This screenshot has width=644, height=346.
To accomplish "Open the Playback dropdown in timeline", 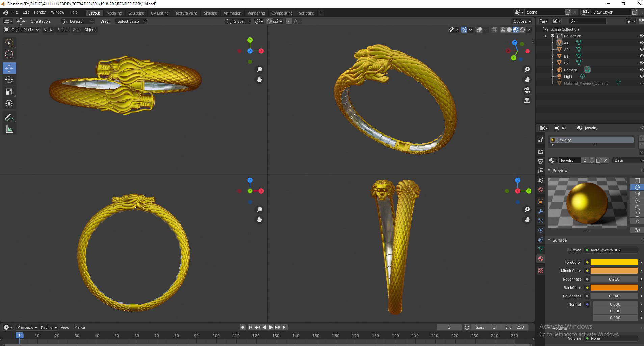I will [x=27, y=327].
